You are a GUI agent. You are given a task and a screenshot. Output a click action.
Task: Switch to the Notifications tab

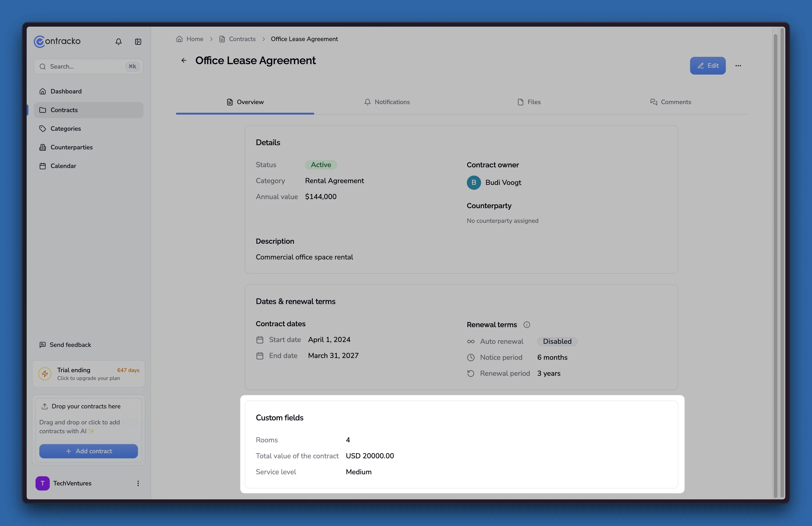coord(387,102)
